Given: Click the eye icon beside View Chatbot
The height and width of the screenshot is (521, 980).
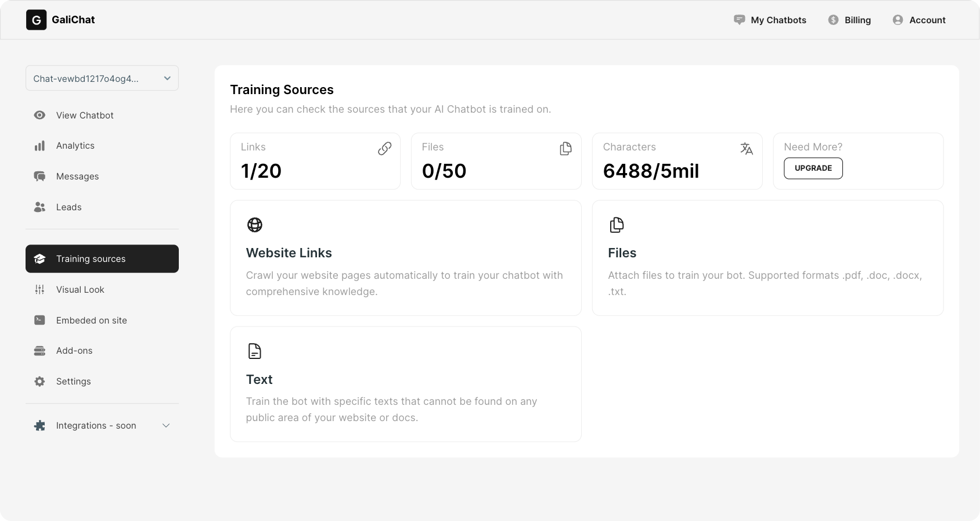Looking at the screenshot, I should point(39,115).
